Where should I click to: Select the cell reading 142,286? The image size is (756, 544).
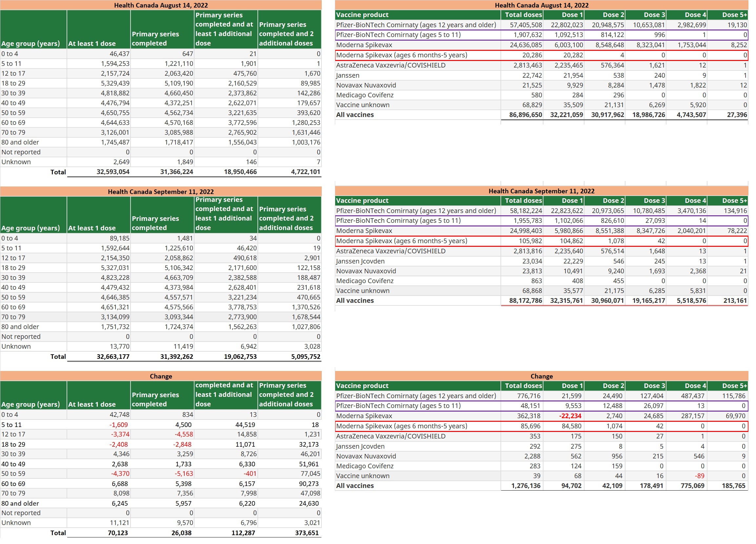[290, 93]
